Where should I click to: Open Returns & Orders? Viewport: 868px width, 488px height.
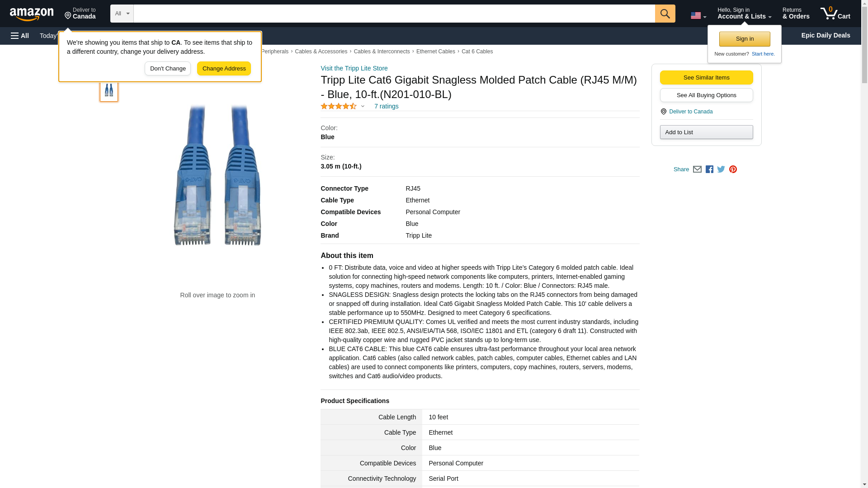coord(796,14)
